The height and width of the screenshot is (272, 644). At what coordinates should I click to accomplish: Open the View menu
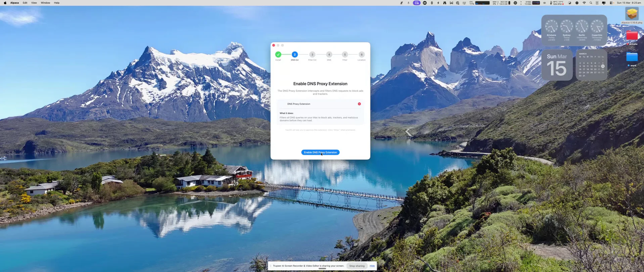(34, 3)
